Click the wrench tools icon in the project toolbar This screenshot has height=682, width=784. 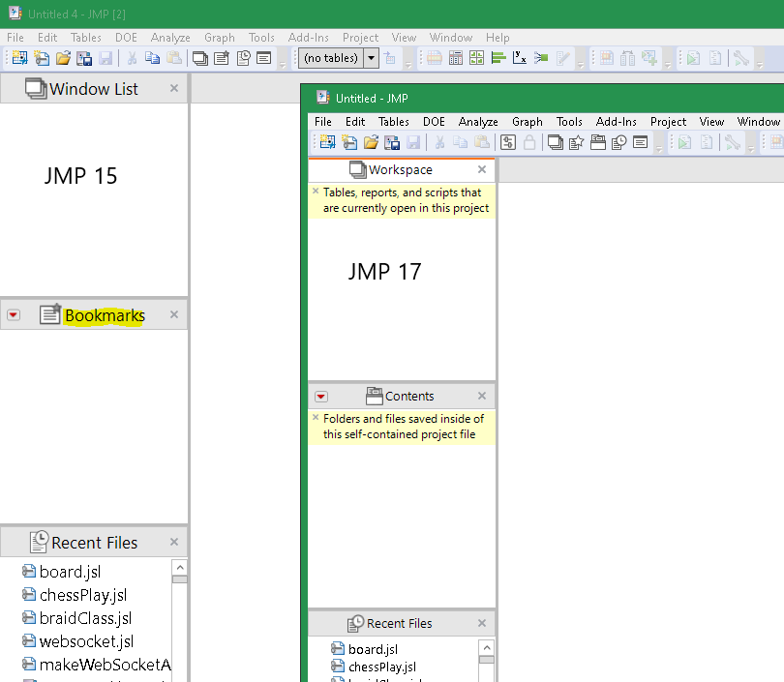(x=734, y=141)
